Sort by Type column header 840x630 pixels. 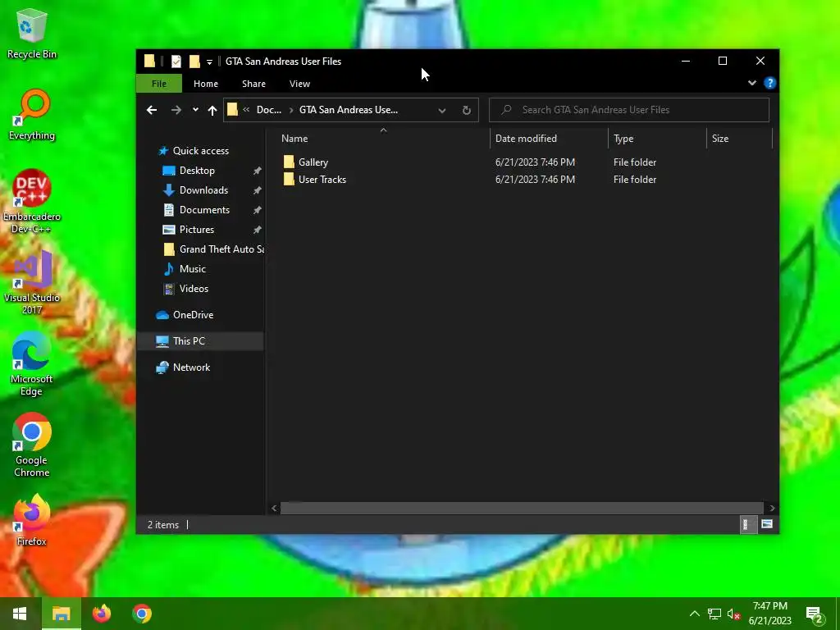(x=658, y=138)
